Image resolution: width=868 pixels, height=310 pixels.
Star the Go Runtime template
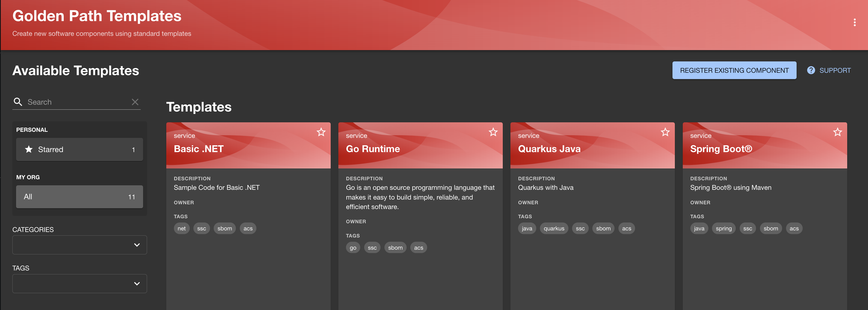pos(493,132)
